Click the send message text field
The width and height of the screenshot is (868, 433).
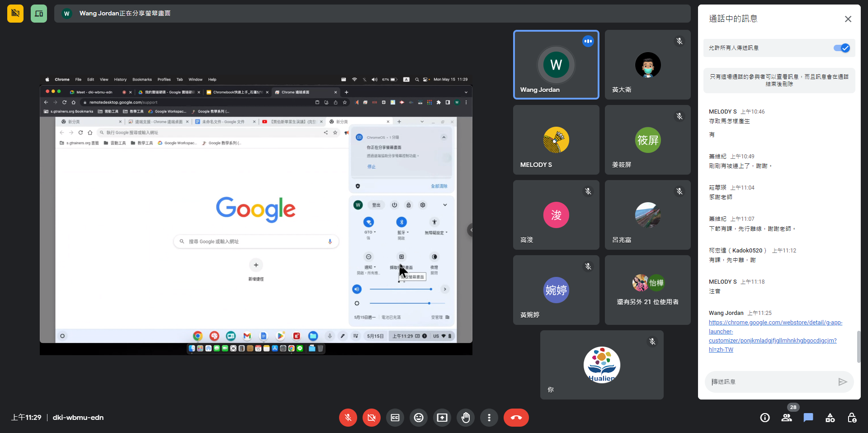pos(771,382)
